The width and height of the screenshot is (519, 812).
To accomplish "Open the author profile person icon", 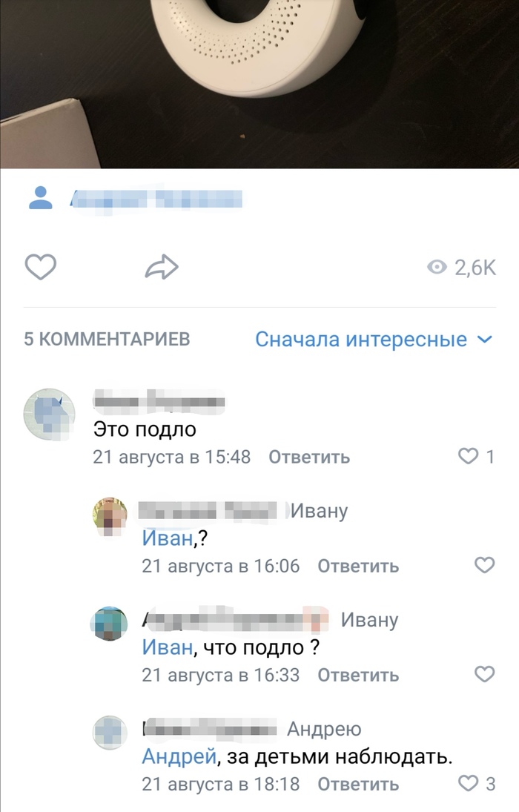I will [40, 197].
